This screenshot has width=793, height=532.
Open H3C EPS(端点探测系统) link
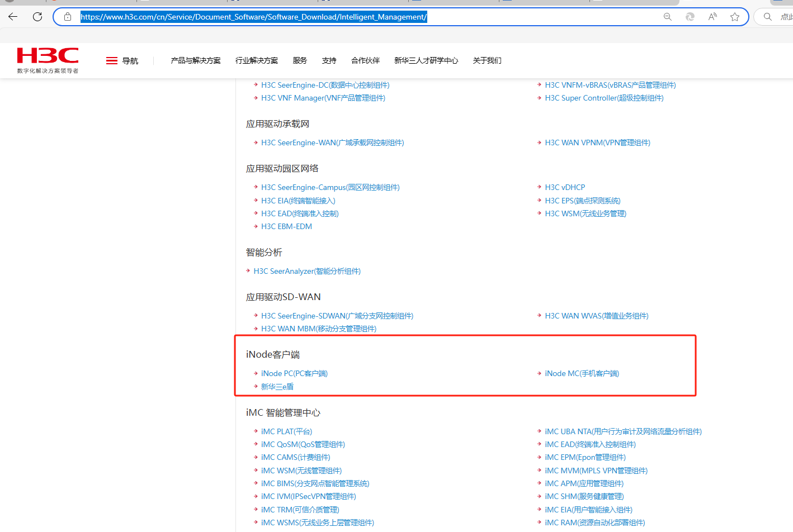583,201
